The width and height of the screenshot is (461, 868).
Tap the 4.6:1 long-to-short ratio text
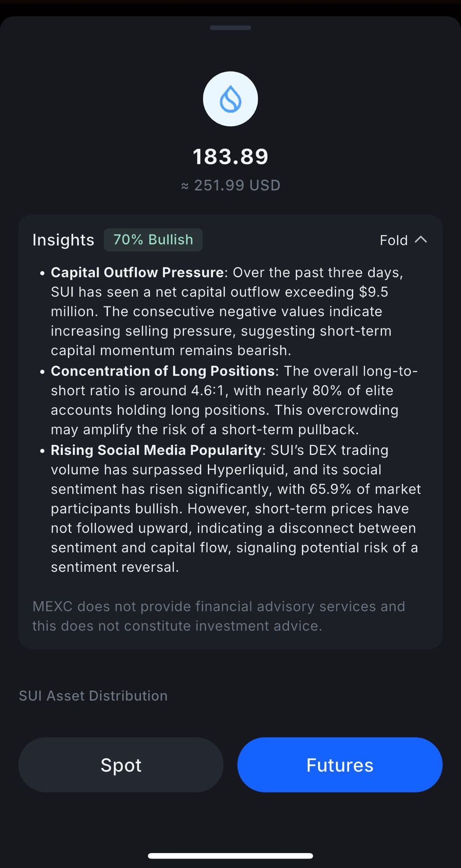click(x=207, y=390)
